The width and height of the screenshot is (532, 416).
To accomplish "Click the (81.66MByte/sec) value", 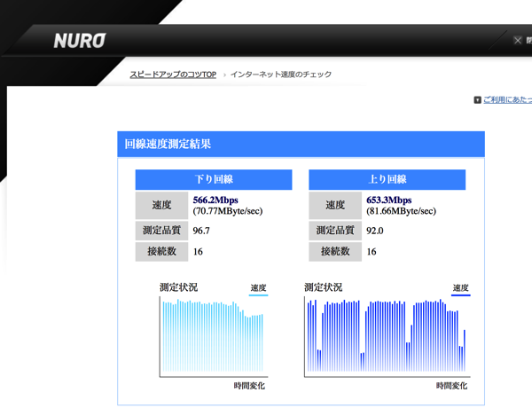I will [x=401, y=211].
